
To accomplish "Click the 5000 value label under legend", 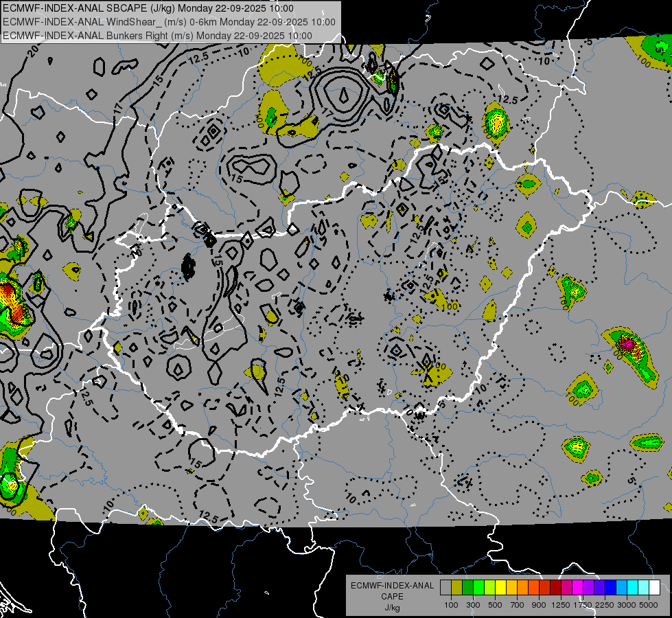I will 649,604.
